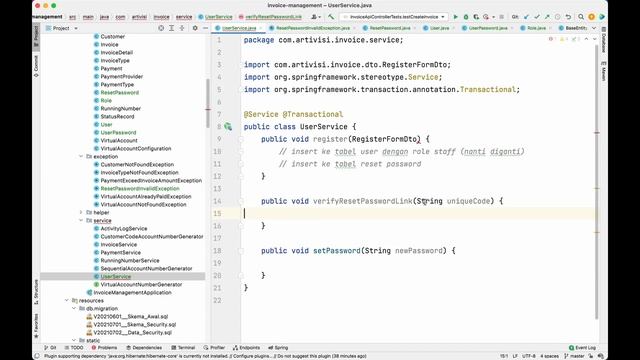
Task: Select V20210601__Skema_Awal.sql file
Action: coord(130,317)
